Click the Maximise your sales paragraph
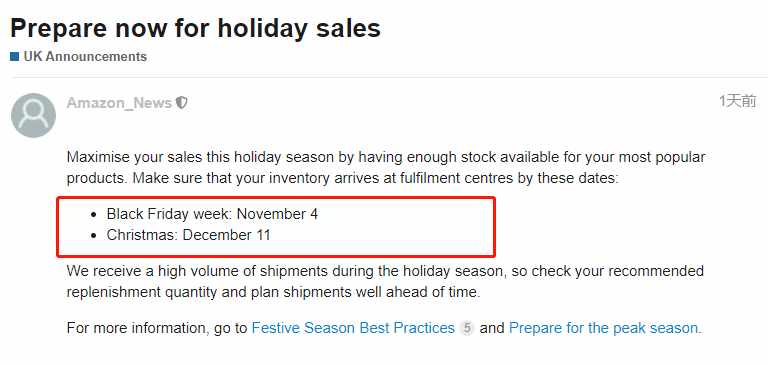 [386, 168]
